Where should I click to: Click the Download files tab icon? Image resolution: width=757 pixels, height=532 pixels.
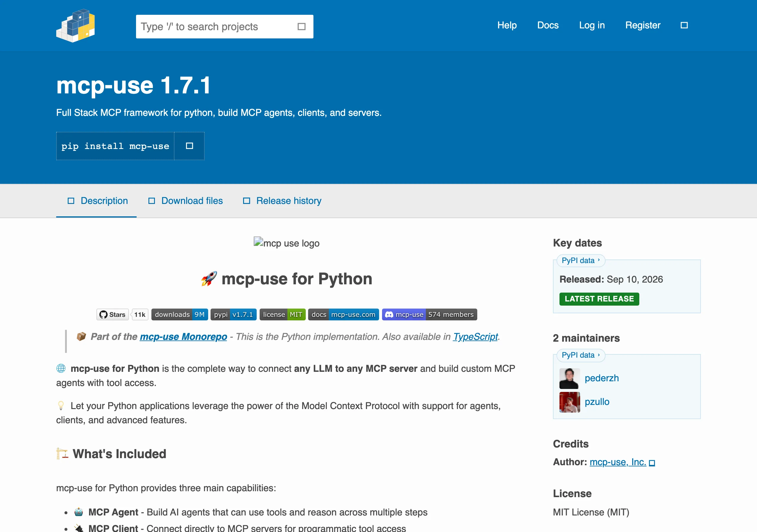[x=152, y=201]
